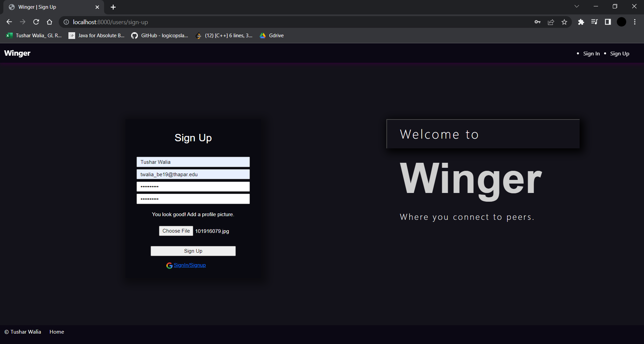Screen dimensions: 644x344
Task: Bookmark this page with the star icon
Action: click(565, 22)
